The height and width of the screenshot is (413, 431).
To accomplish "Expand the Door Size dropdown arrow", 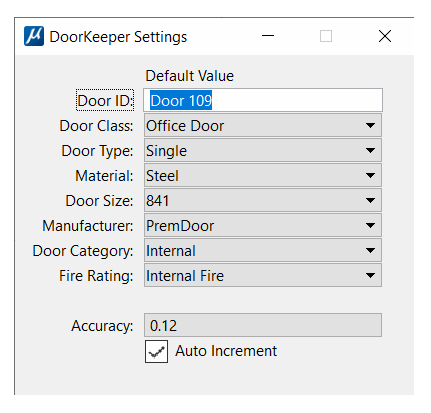I will click(x=370, y=200).
